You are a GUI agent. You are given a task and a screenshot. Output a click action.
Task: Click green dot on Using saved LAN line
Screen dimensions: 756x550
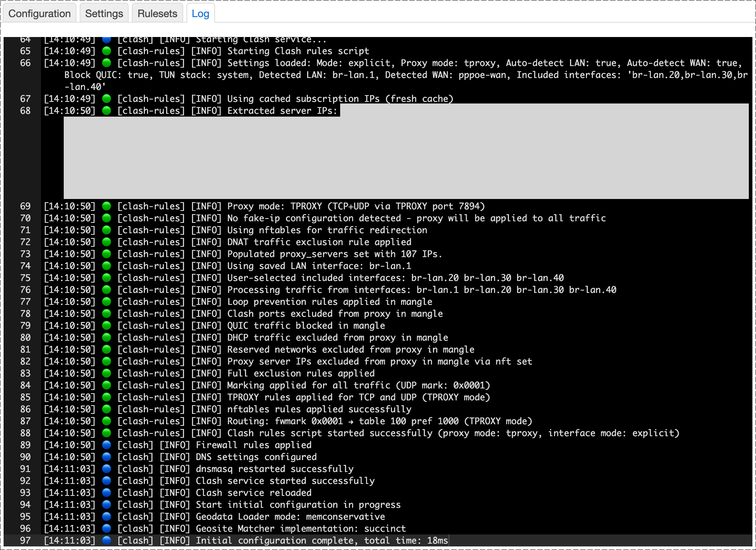click(x=106, y=266)
